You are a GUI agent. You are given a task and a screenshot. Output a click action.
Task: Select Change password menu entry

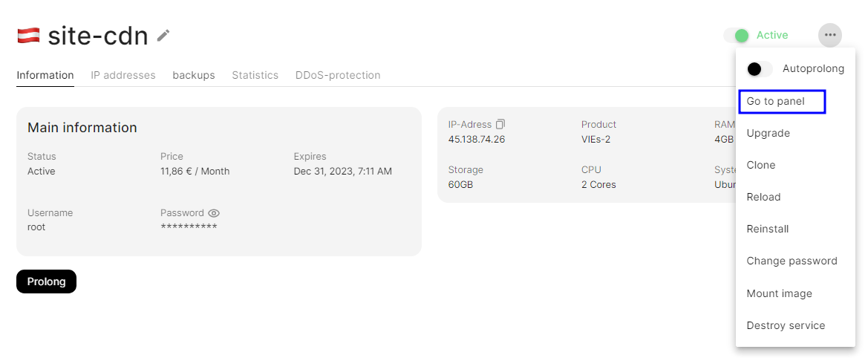click(792, 261)
